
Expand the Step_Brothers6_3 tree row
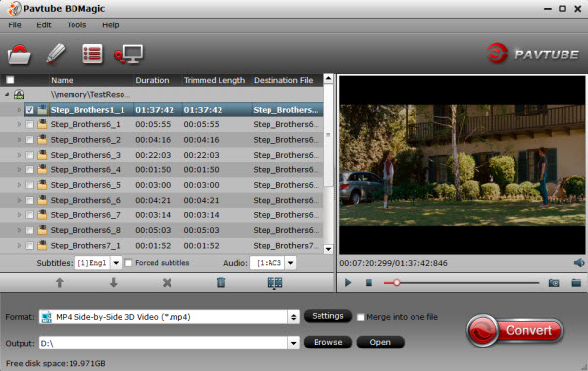point(19,155)
